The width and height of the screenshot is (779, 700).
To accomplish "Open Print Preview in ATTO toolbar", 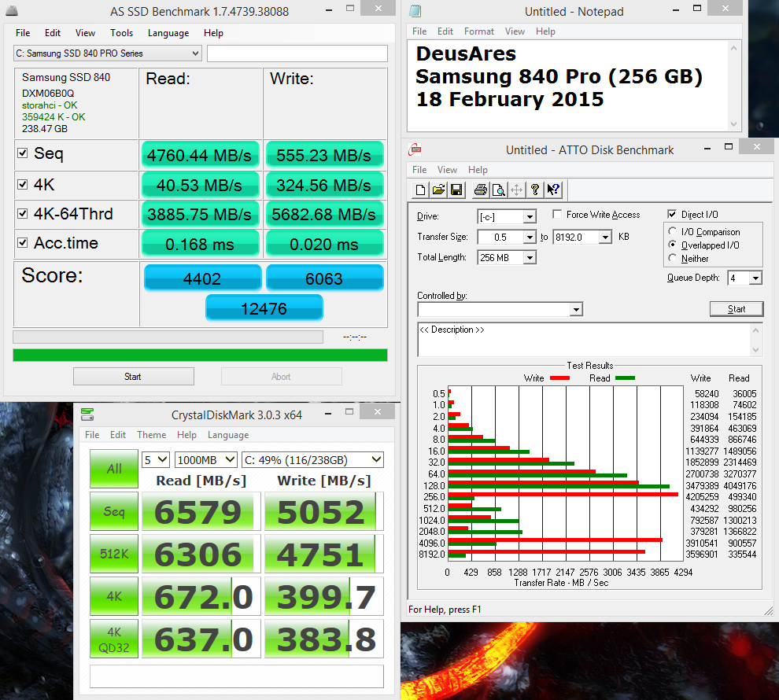I will click(x=498, y=190).
